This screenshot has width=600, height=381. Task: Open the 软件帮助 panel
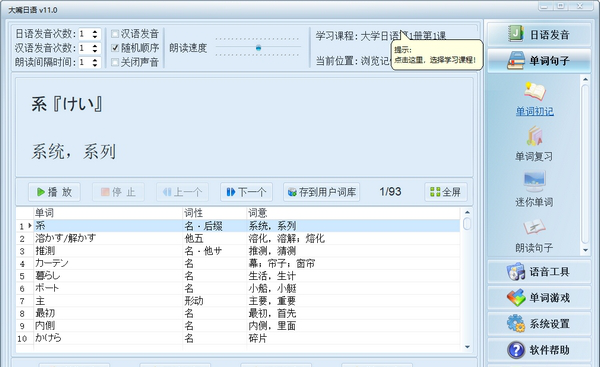[539, 350]
